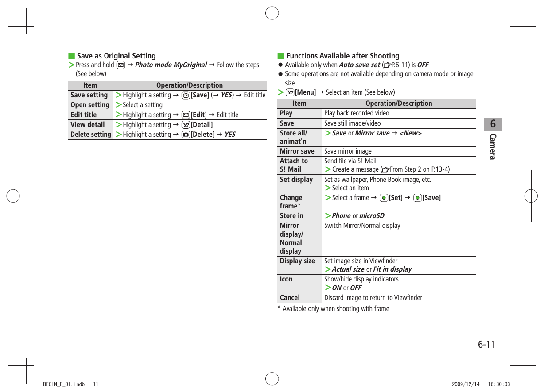
Task: Click green arrow before "Save or Mirror save"
Action: pos(328,133)
